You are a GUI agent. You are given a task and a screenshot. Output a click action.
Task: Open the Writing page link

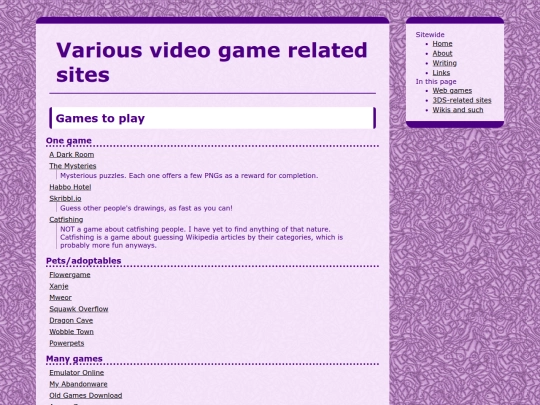click(445, 63)
